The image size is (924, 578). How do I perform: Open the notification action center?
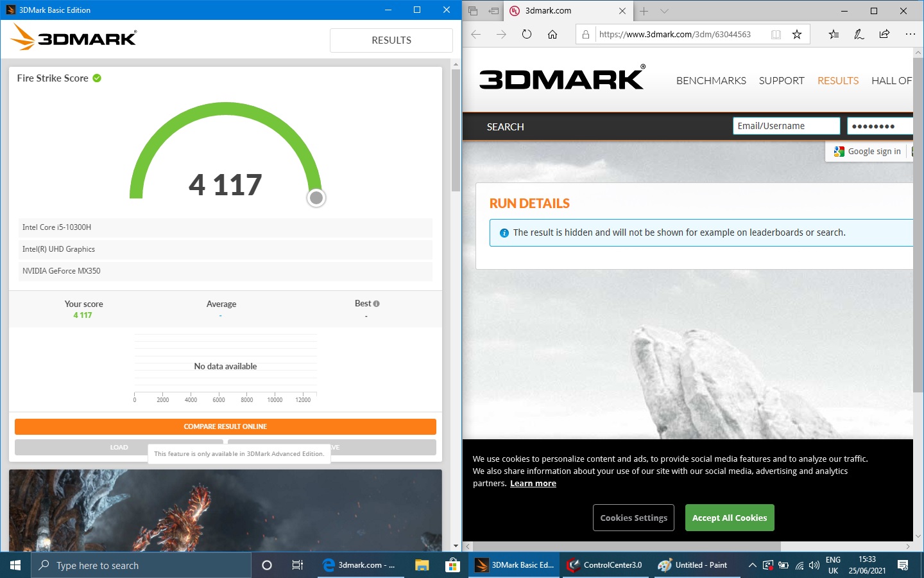coord(903,565)
